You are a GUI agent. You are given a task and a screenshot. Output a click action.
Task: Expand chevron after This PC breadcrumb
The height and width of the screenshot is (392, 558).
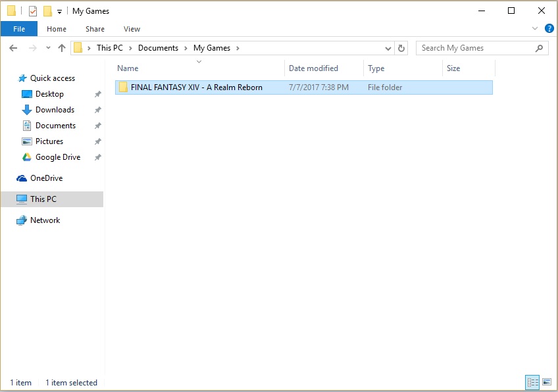pos(130,49)
